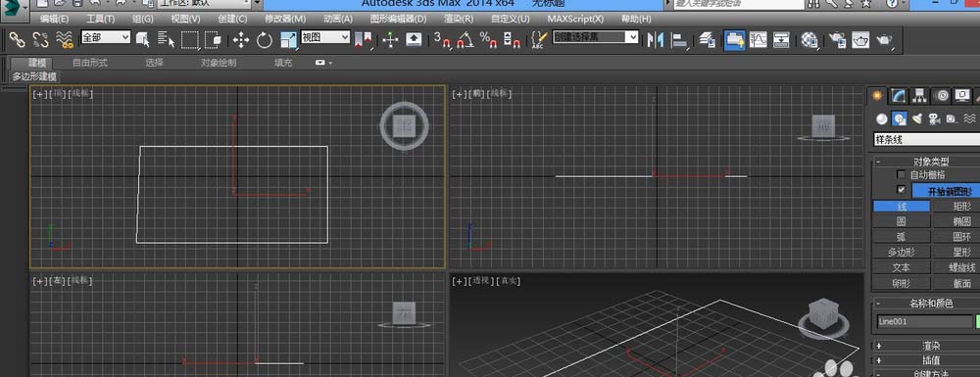Click the 圆 shape button
The height and width of the screenshot is (377, 980).
click(902, 221)
